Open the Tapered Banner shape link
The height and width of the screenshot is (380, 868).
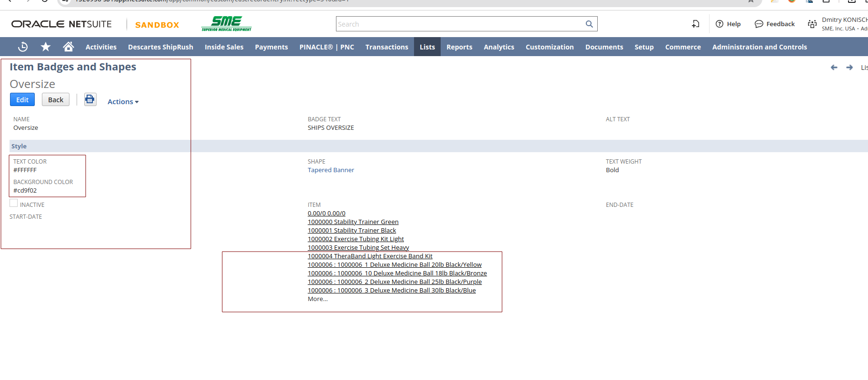[331, 170]
